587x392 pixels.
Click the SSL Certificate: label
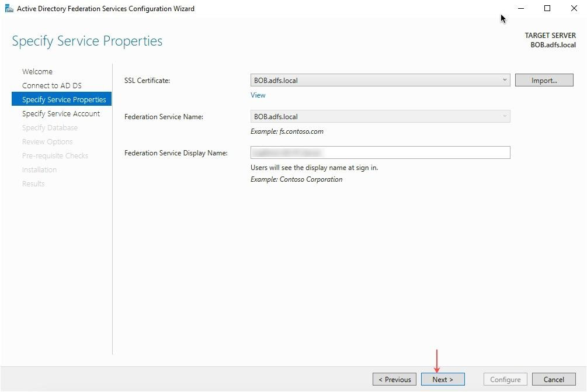147,81
